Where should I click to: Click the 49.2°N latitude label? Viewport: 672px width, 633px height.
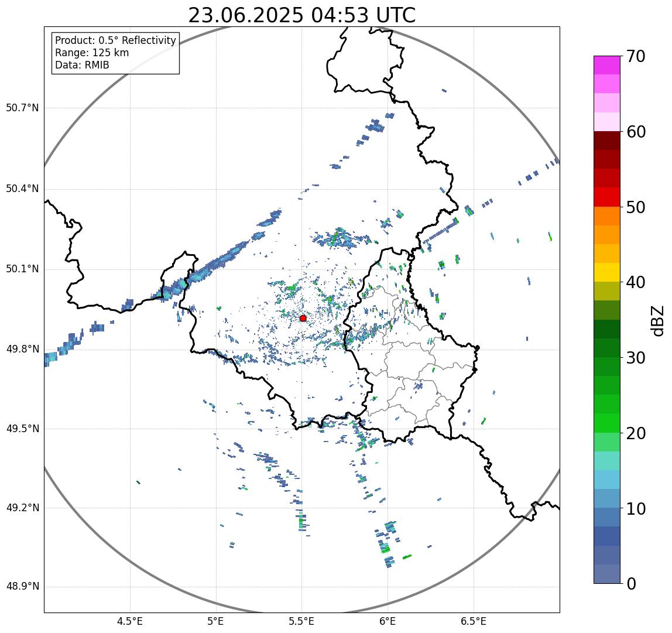coord(22,508)
